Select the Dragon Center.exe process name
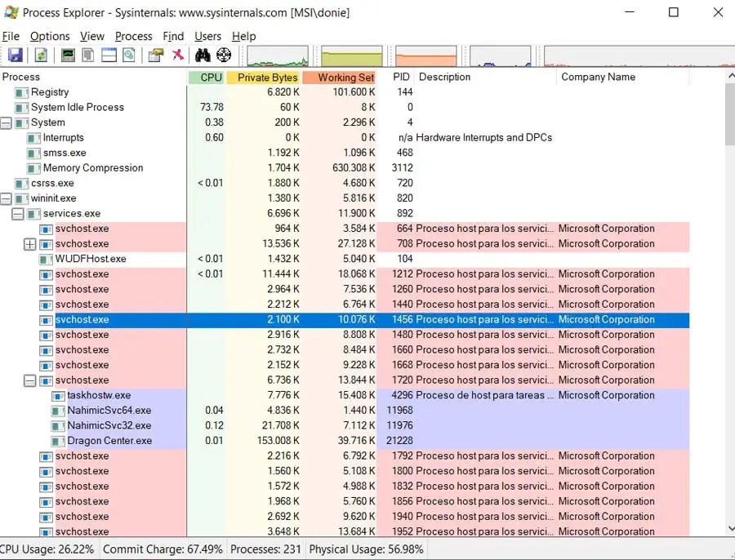 click(109, 442)
